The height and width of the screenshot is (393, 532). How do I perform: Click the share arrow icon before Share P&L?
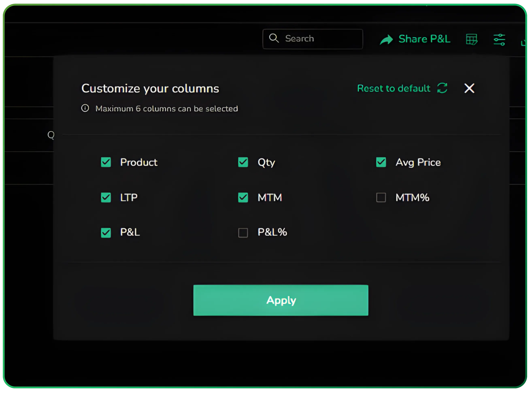point(386,39)
